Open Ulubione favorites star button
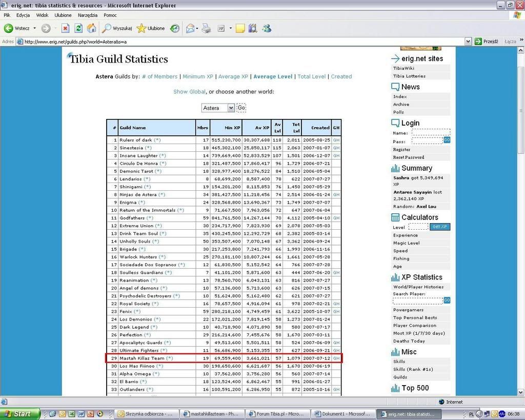 pos(151,29)
